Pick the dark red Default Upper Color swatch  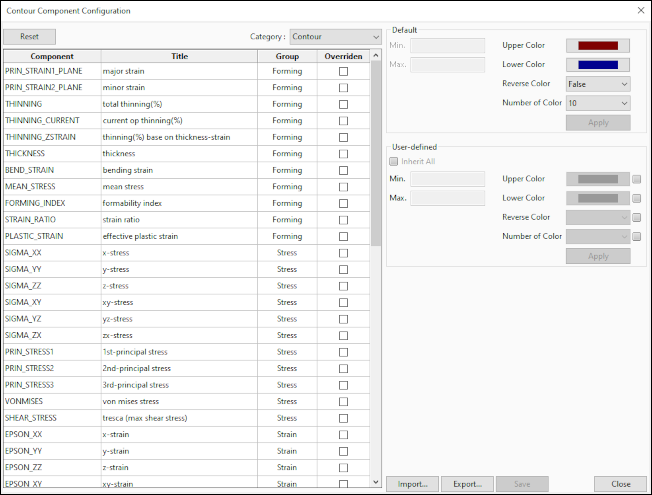point(598,46)
